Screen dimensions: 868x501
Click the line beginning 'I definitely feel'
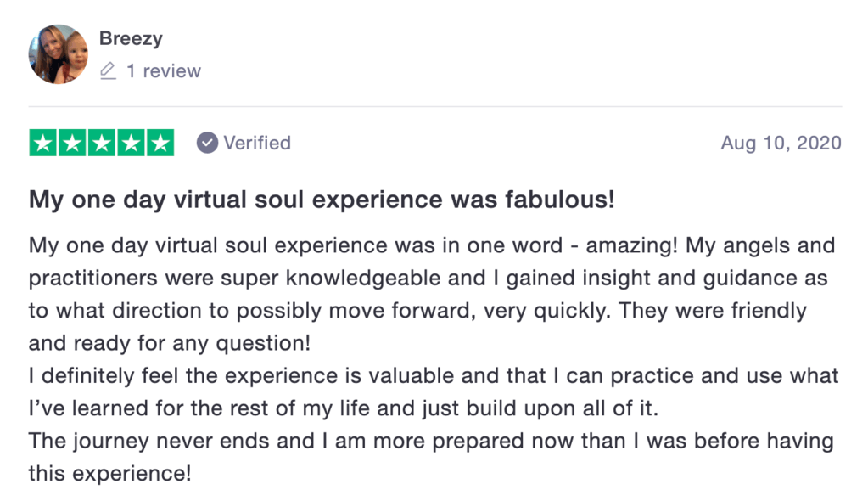pyautogui.click(x=434, y=375)
